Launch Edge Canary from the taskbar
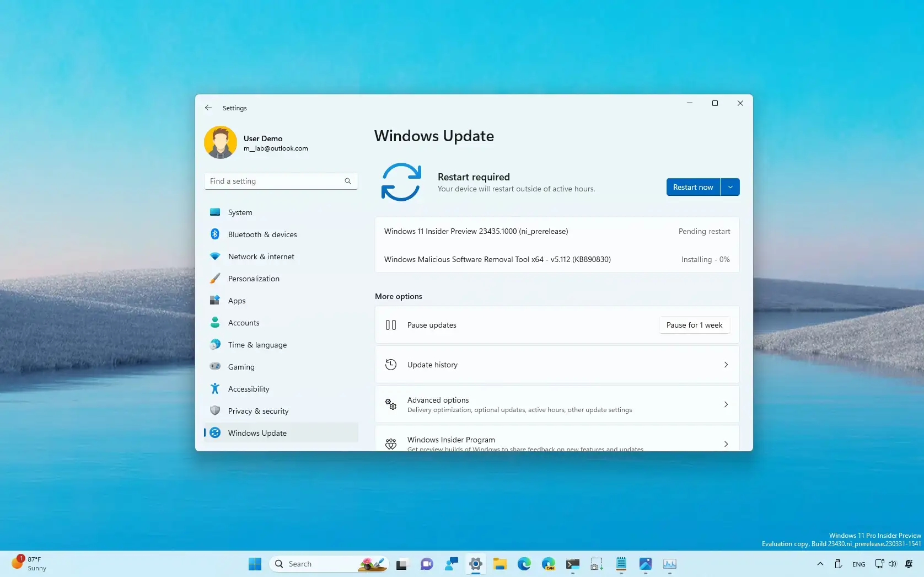Image resolution: width=924 pixels, height=577 pixels. (x=549, y=564)
